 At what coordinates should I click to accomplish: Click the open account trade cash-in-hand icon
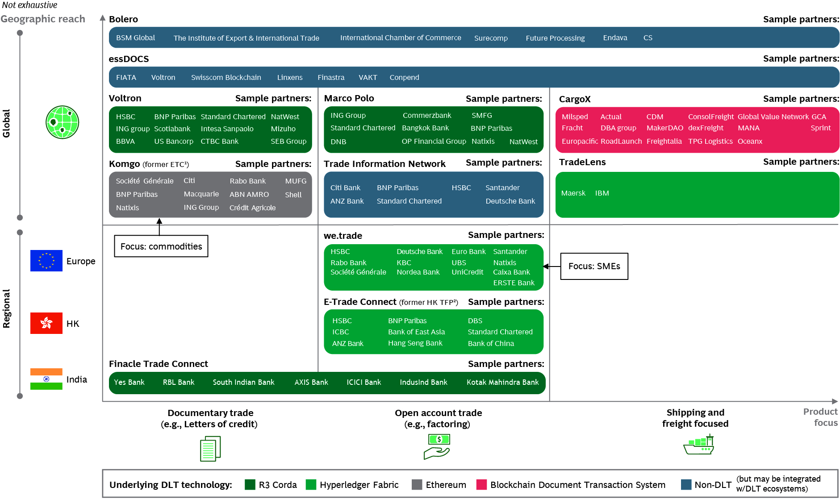pyautogui.click(x=438, y=446)
